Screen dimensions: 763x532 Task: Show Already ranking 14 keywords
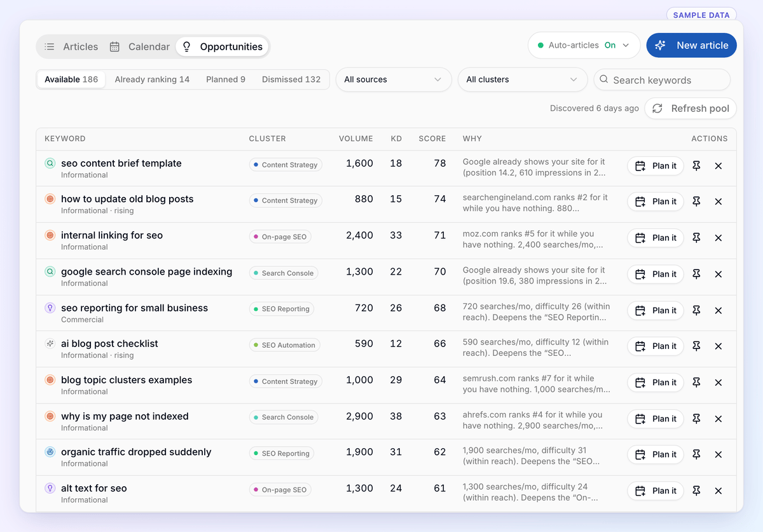[152, 79]
